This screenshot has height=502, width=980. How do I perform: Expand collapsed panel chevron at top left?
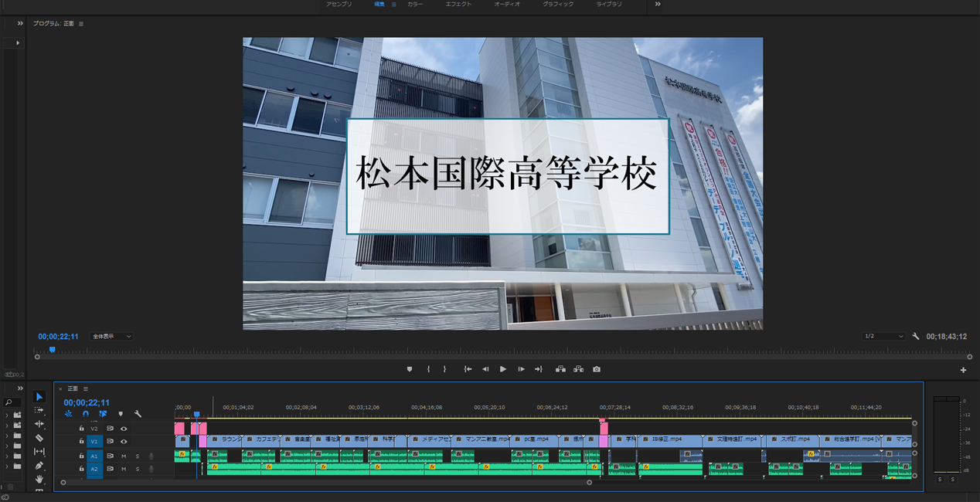point(20,23)
